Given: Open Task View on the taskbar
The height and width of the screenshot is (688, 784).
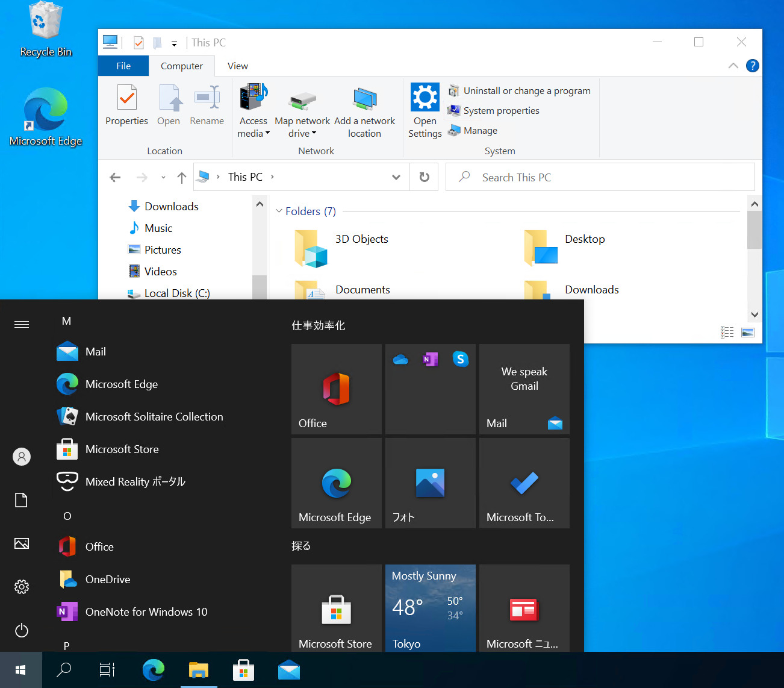Looking at the screenshot, I should [x=107, y=670].
